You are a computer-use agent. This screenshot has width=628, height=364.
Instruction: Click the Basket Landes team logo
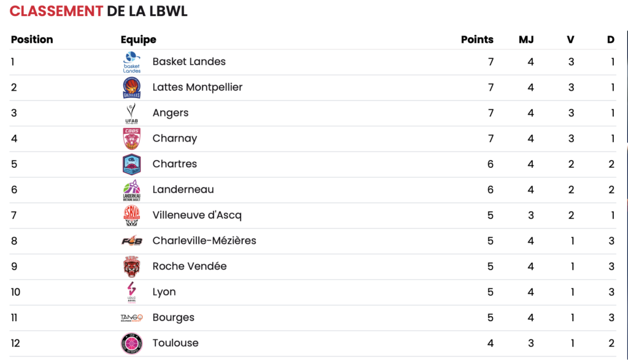132,62
